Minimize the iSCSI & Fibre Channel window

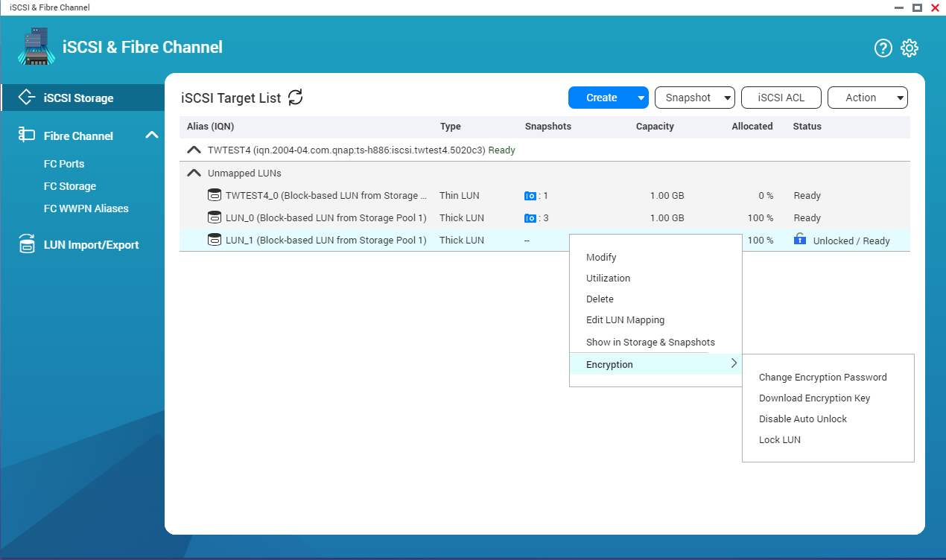[901, 7]
